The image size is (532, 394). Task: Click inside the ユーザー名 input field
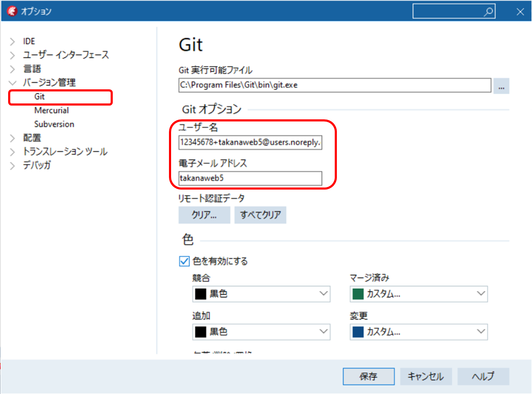[250, 143]
